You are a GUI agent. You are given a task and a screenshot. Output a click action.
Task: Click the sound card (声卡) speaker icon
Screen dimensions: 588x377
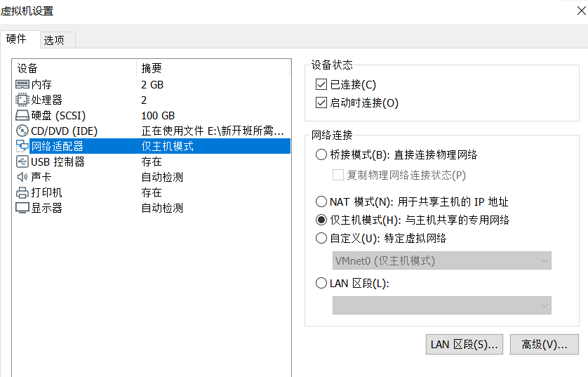(x=22, y=177)
